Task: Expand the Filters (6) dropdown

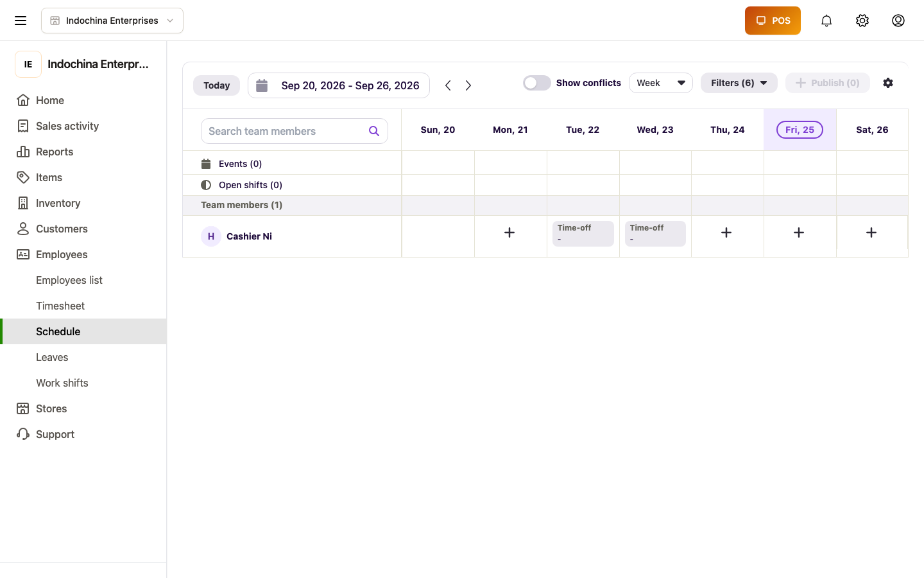Action: 739,83
